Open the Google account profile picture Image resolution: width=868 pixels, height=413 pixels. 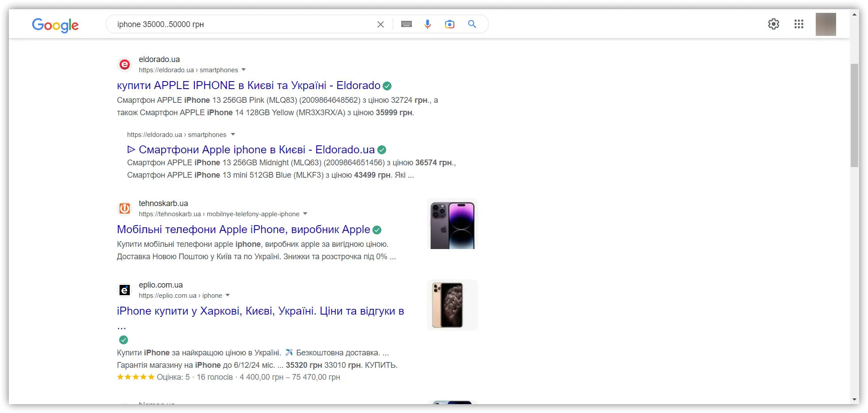826,24
